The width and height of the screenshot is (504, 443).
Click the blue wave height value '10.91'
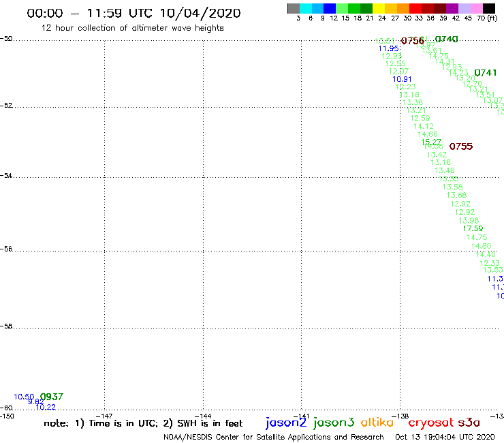pyautogui.click(x=402, y=79)
